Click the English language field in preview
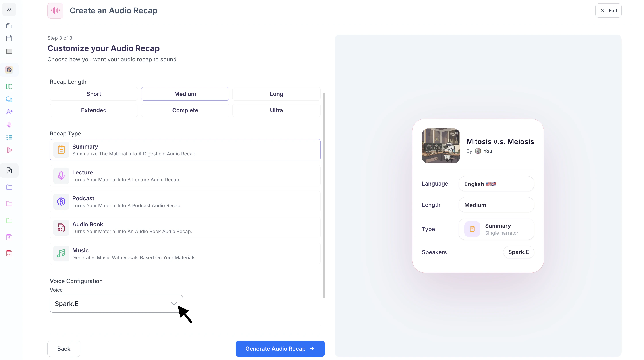 (x=496, y=184)
